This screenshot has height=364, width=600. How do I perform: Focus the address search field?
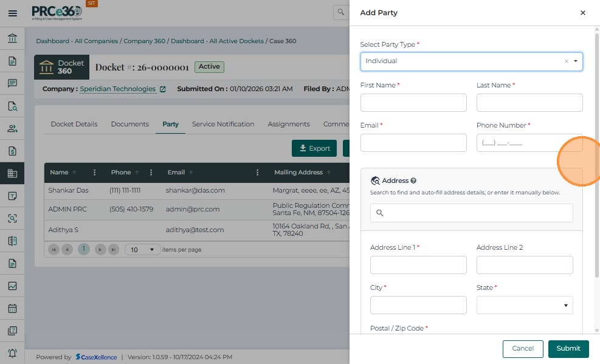pos(471,213)
